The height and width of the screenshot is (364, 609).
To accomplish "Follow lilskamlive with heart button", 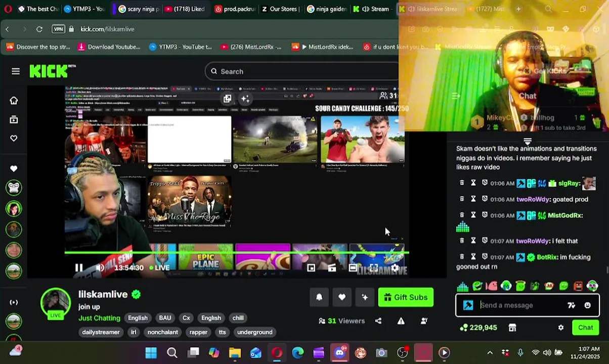I will (x=342, y=297).
